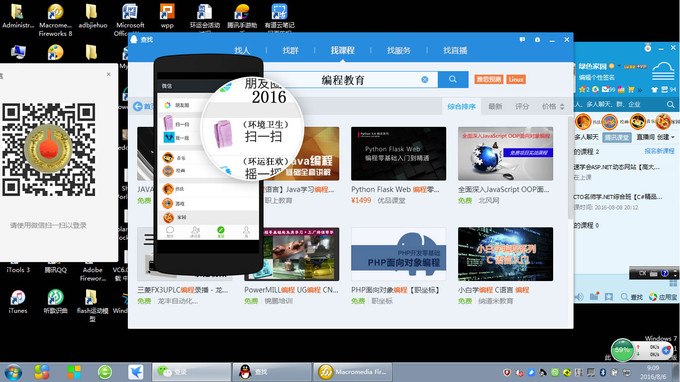Open the Python Flask Web course thumbnail
The image size is (680, 382).
pyautogui.click(x=398, y=153)
